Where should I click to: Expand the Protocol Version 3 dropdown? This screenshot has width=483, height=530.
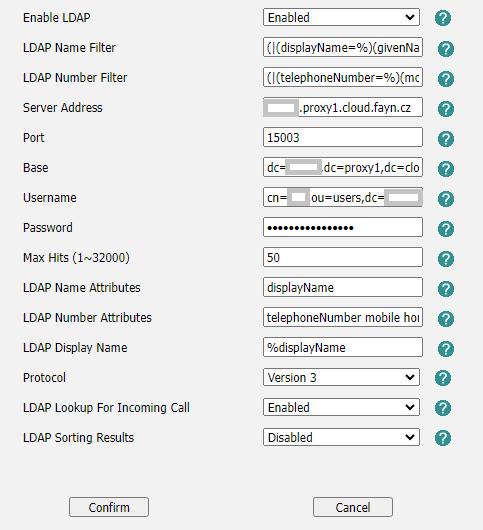click(x=341, y=377)
